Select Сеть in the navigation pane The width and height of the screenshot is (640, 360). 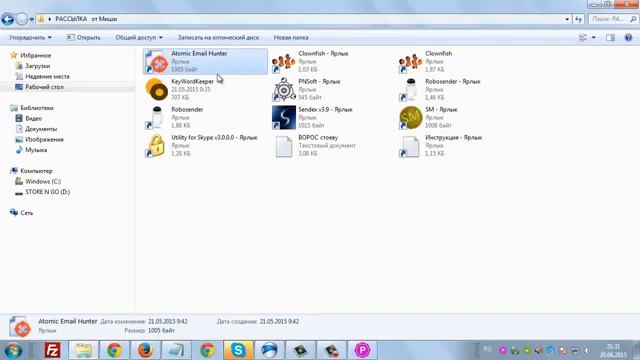point(27,213)
